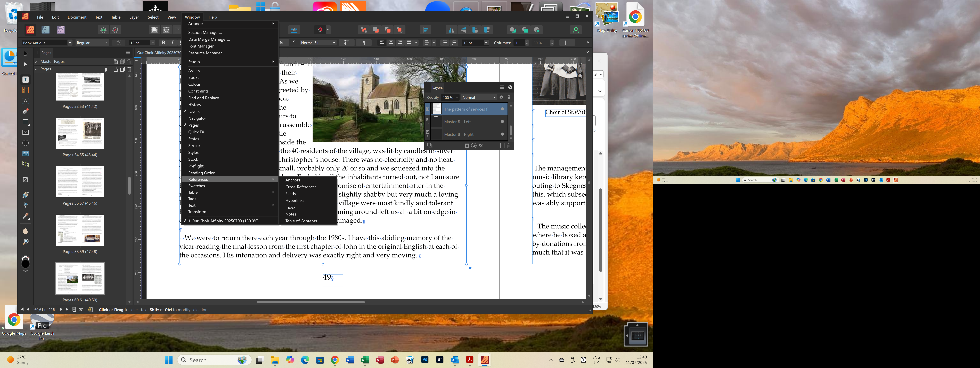Select the Zoom magnifier tool
This screenshot has width=980, height=368.
26,242
